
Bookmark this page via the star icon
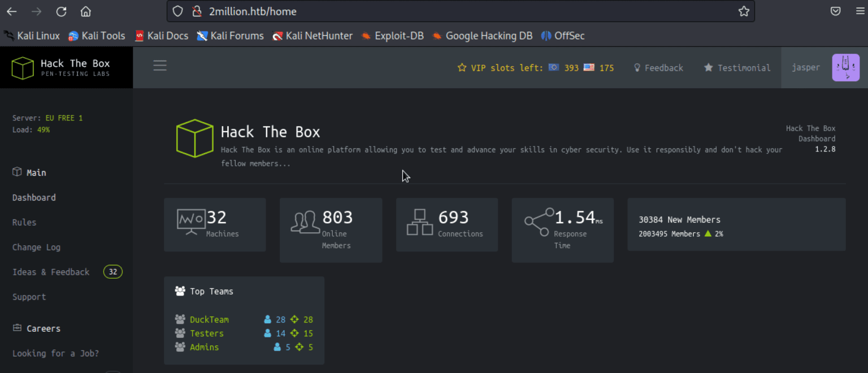[744, 11]
